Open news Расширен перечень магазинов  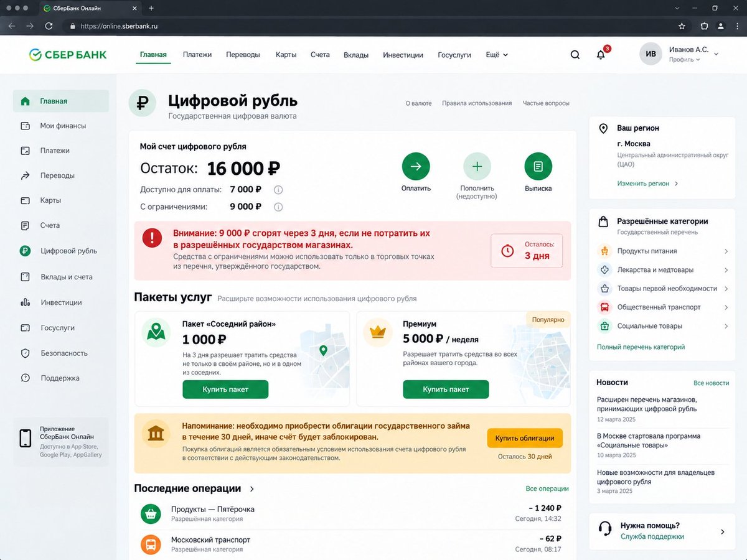coord(647,404)
